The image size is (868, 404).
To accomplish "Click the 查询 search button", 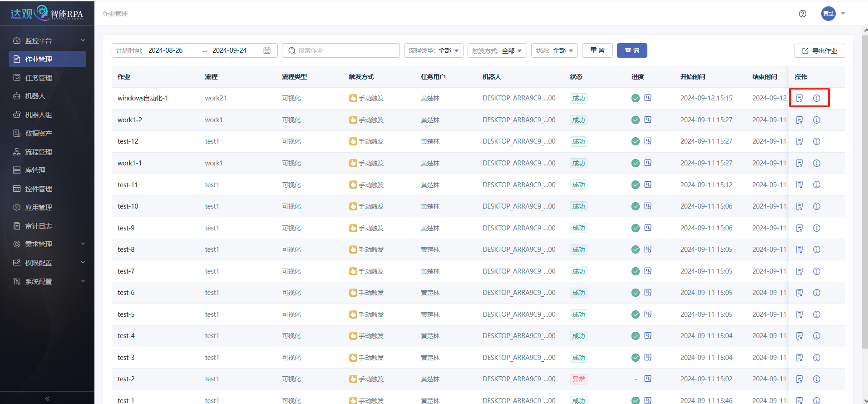I will point(632,50).
